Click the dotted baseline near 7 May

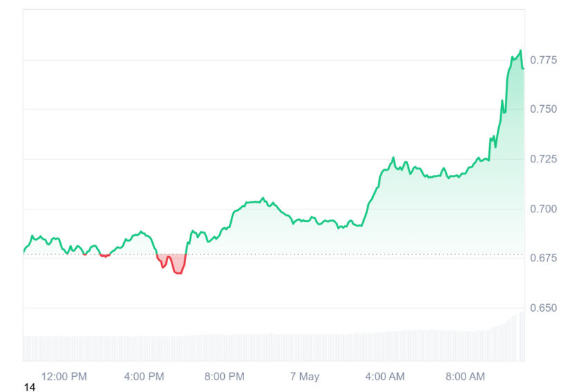click(304, 254)
